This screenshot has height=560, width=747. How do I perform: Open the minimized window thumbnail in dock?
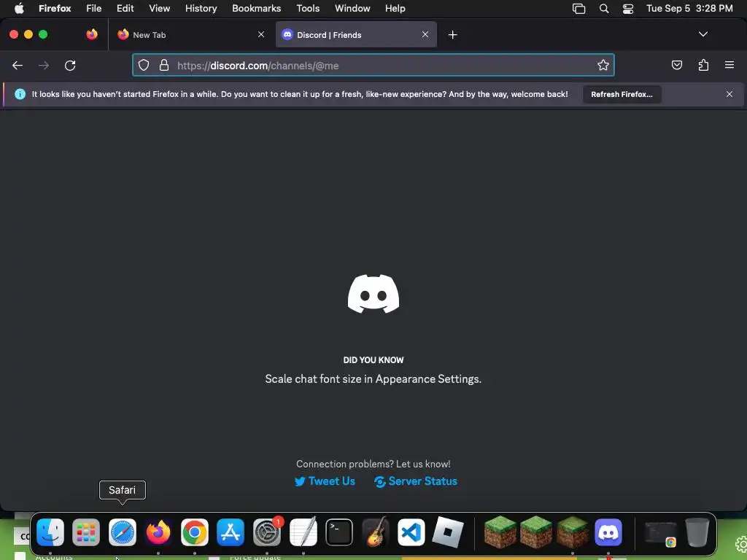[661, 533]
